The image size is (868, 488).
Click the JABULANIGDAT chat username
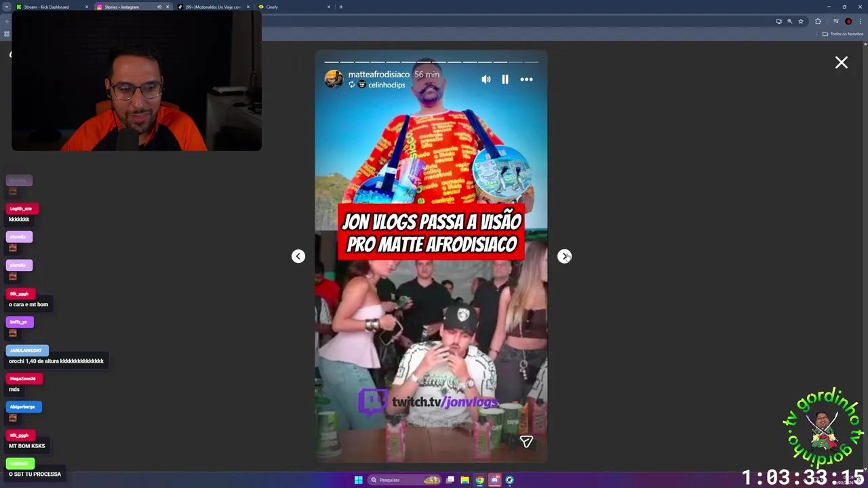(26, 350)
